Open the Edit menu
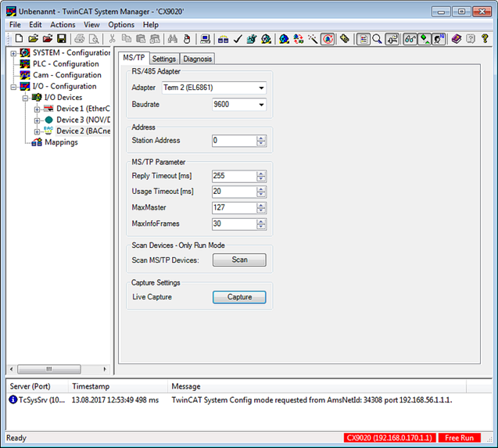 click(35, 24)
